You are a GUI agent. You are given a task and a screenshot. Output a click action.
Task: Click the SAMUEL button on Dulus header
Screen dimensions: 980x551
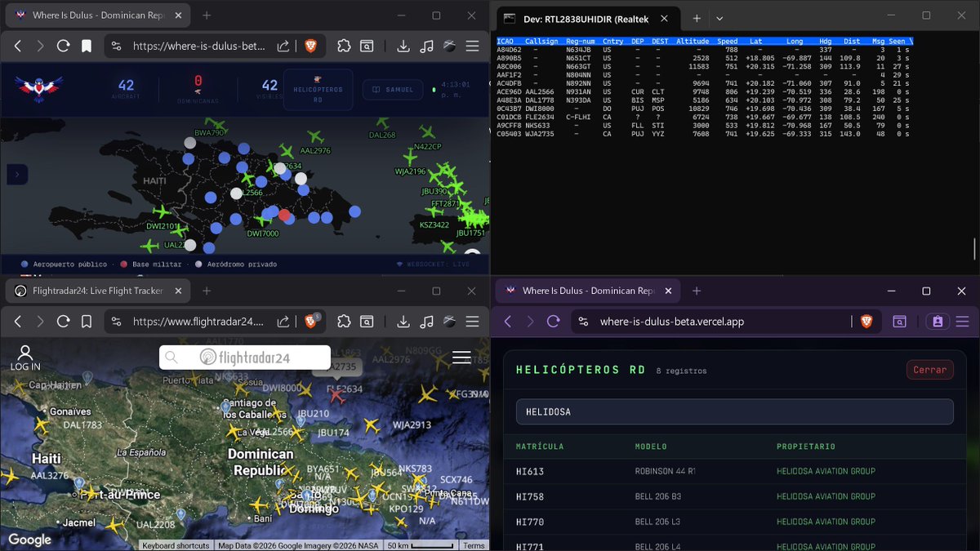(x=394, y=90)
